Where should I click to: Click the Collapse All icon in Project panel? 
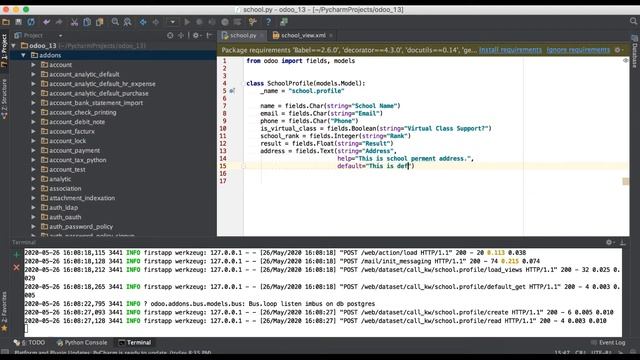click(181, 36)
